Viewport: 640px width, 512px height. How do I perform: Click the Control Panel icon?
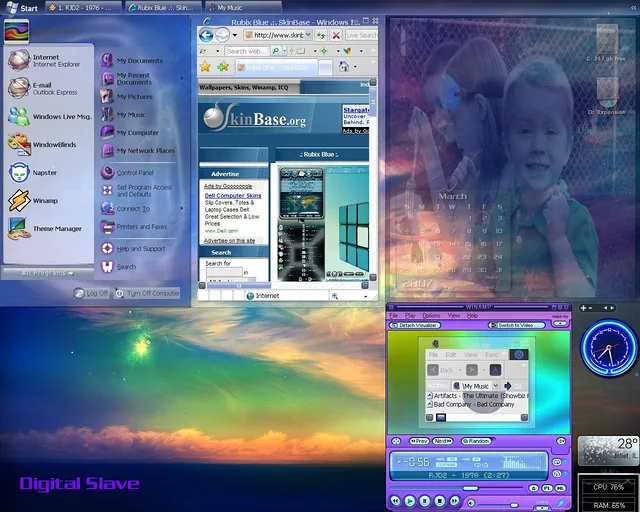(107, 173)
